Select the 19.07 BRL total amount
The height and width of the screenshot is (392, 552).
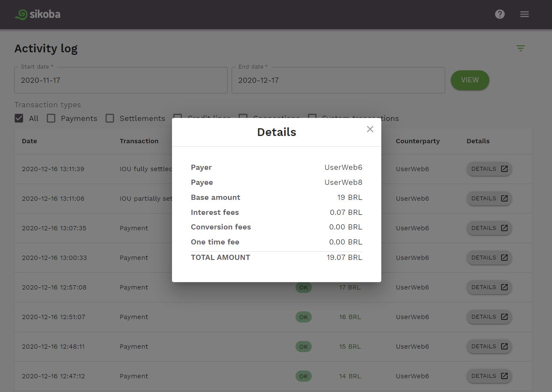pyautogui.click(x=344, y=257)
